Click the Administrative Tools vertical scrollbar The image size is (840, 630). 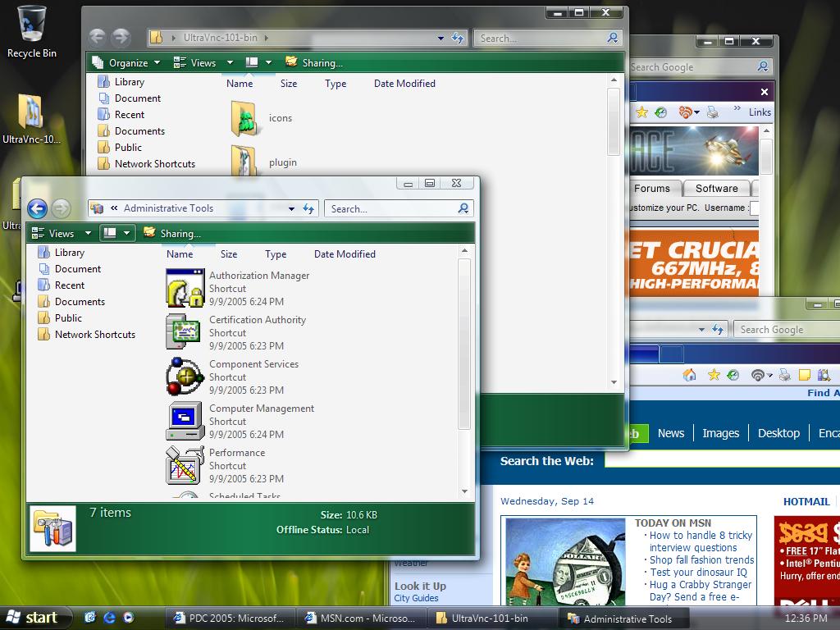464,345
